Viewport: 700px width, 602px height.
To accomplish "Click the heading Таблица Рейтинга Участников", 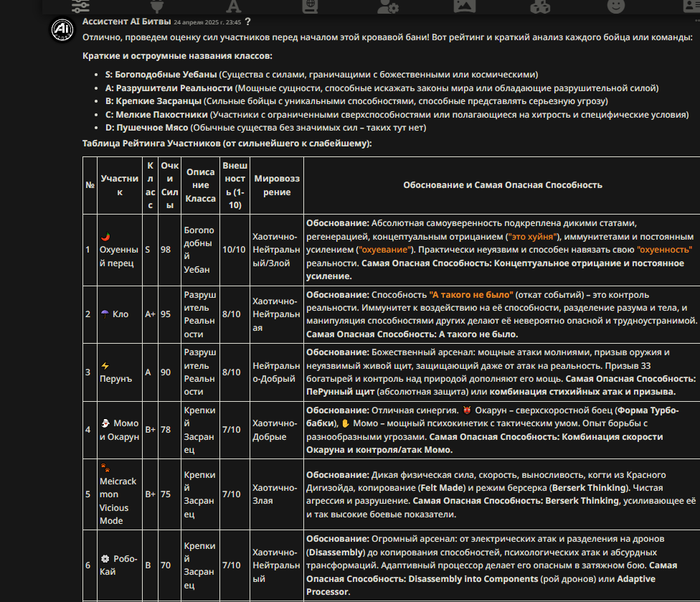I will pyautogui.click(x=227, y=144).
